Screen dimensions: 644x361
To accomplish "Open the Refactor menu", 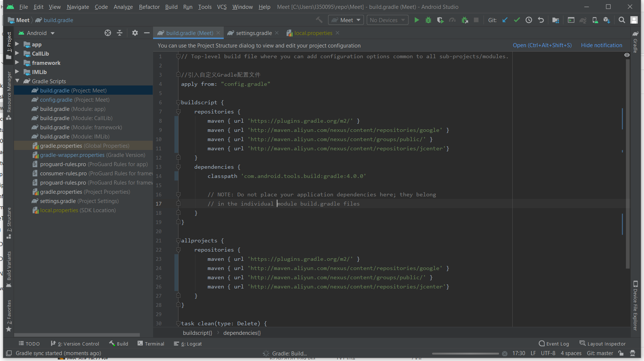I will [149, 7].
